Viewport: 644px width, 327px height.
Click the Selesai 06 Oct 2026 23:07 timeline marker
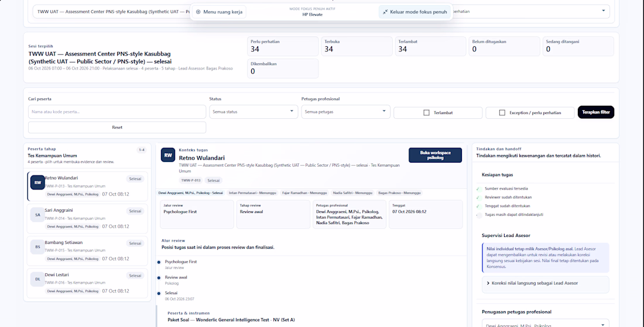click(x=159, y=293)
